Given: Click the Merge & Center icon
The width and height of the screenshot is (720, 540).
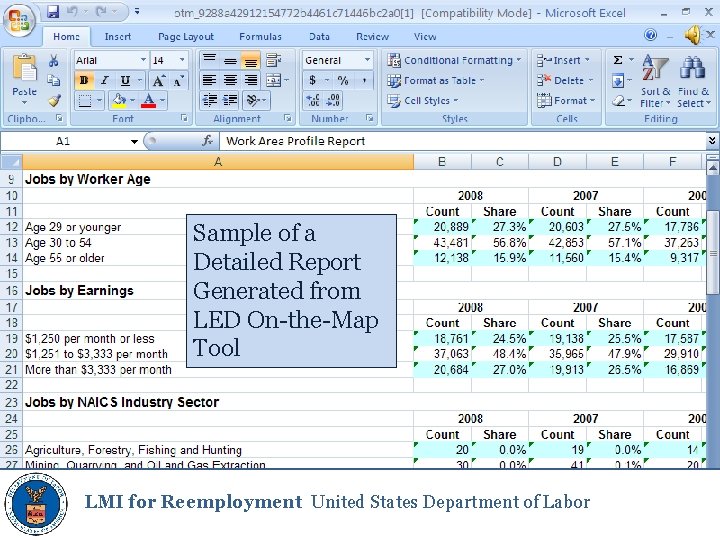Looking at the screenshot, I should (274, 81).
